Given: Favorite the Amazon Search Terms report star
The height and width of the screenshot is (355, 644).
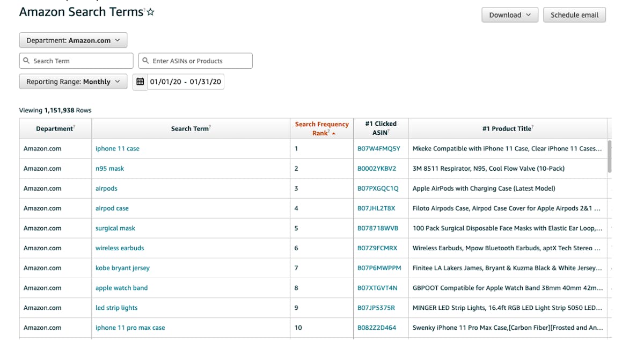Looking at the screenshot, I should click(x=151, y=12).
